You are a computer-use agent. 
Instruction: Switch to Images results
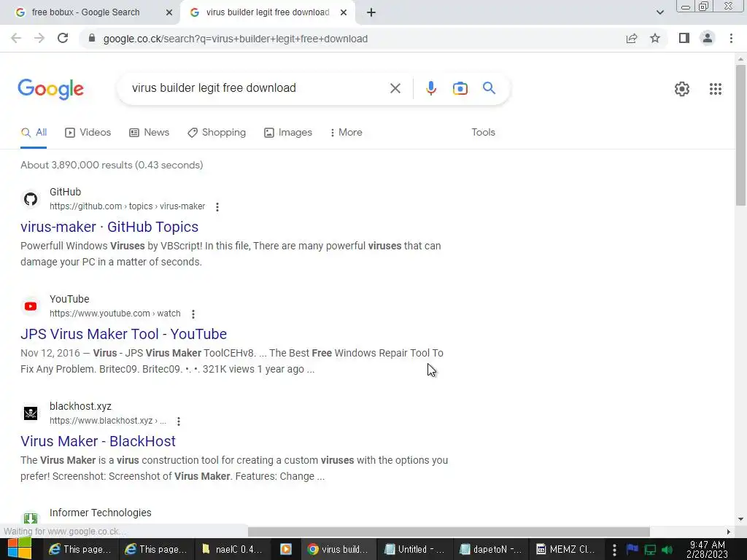pyautogui.click(x=288, y=133)
